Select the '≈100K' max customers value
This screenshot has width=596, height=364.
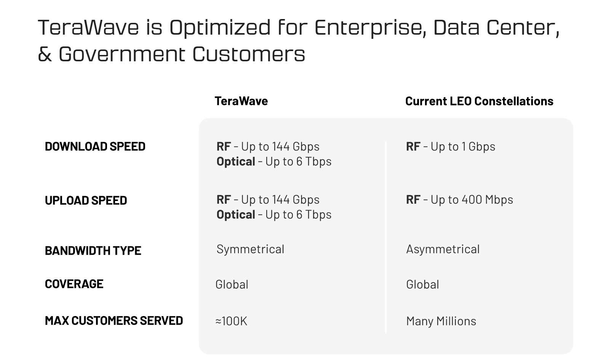click(x=231, y=321)
